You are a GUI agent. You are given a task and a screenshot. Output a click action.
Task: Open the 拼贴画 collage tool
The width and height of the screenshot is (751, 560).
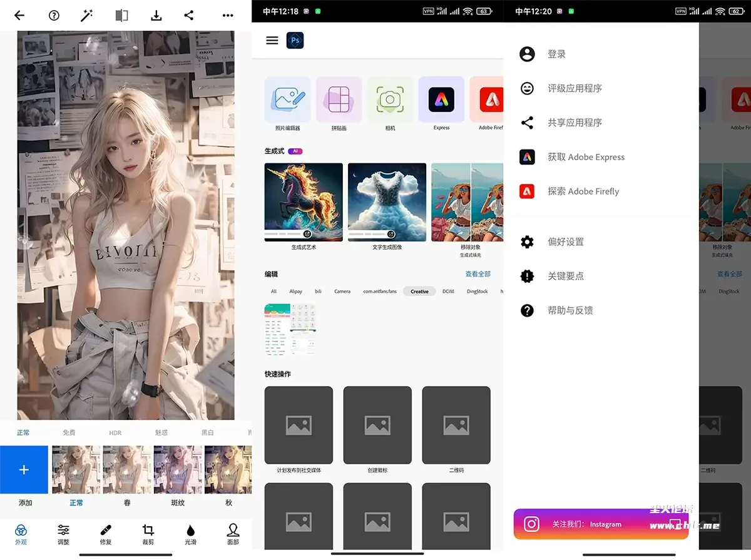coord(339,100)
